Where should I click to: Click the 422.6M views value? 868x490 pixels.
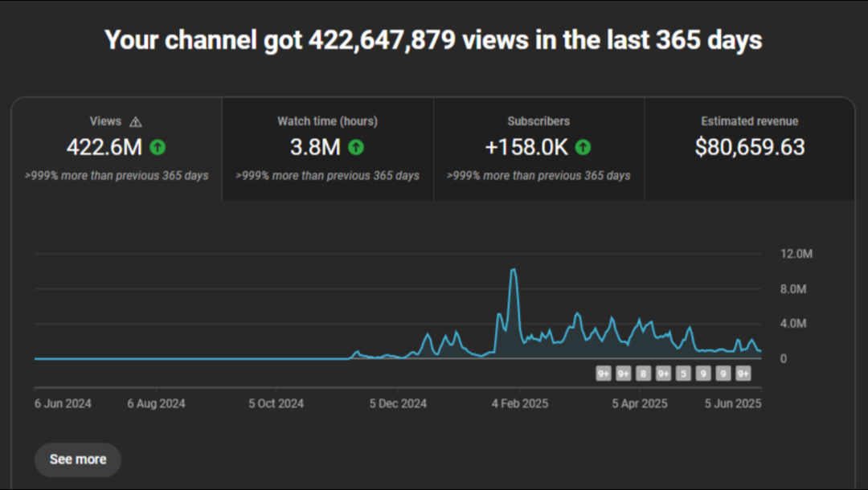(104, 147)
